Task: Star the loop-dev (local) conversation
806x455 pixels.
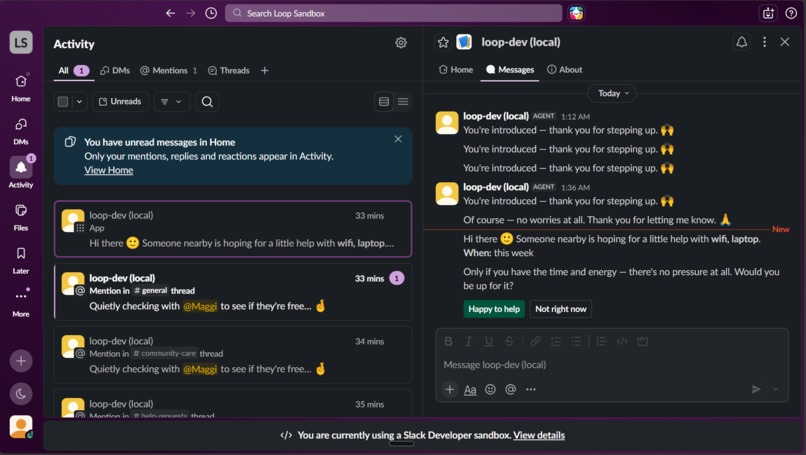Action: tap(443, 42)
